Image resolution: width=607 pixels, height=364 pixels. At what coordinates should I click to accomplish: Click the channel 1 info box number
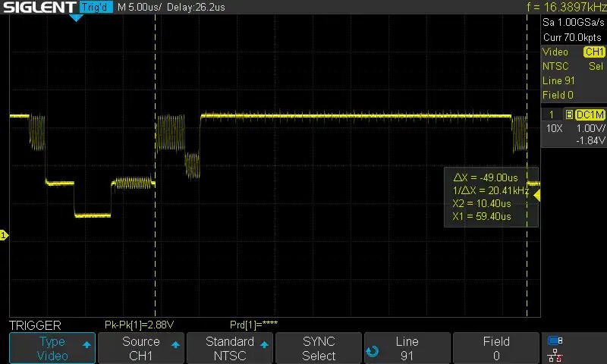(552, 115)
